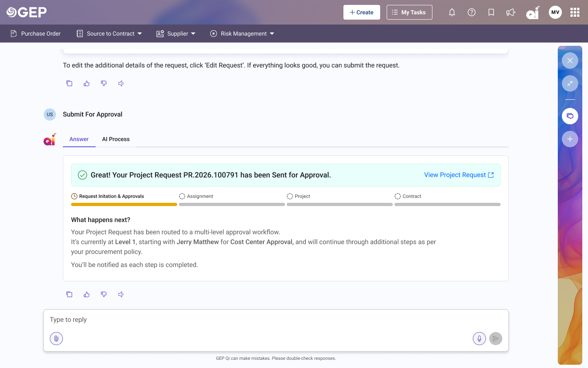The height and width of the screenshot is (368, 588).
Task: Click the Qi avatar beside the answer
Action: (x=49, y=139)
